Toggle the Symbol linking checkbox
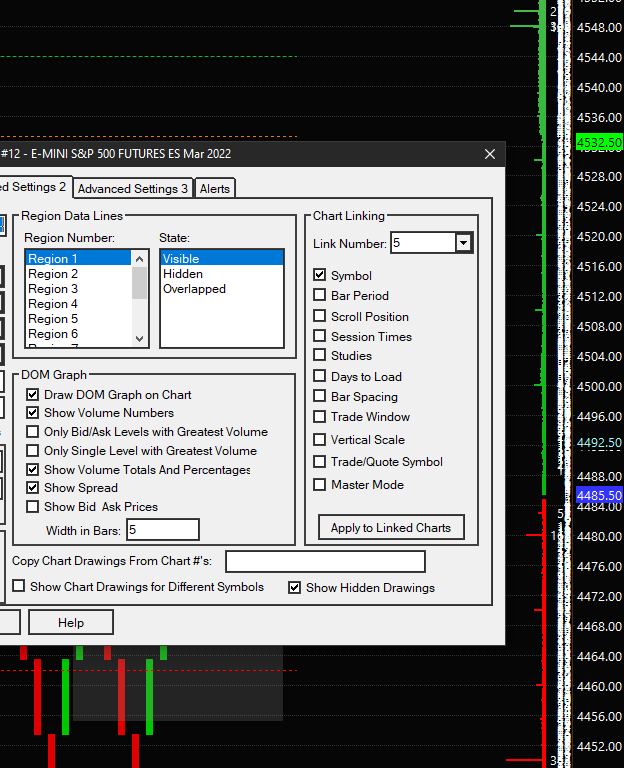Screen dimensions: 624x768 320,275
